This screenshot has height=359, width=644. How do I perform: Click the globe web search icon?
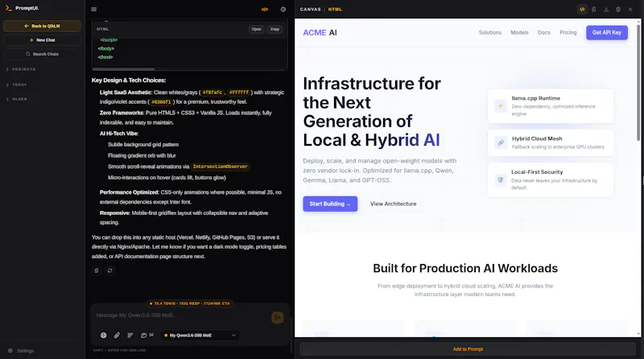coord(104,335)
